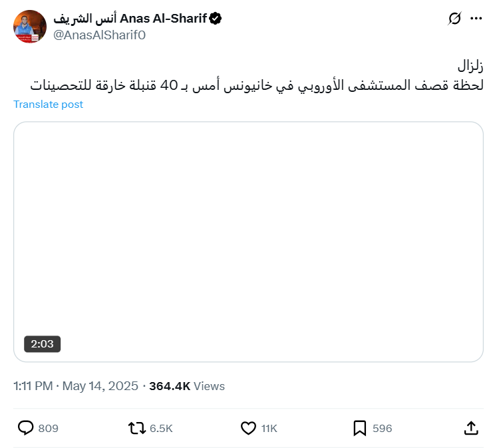Click the Translate post link

pos(49,105)
